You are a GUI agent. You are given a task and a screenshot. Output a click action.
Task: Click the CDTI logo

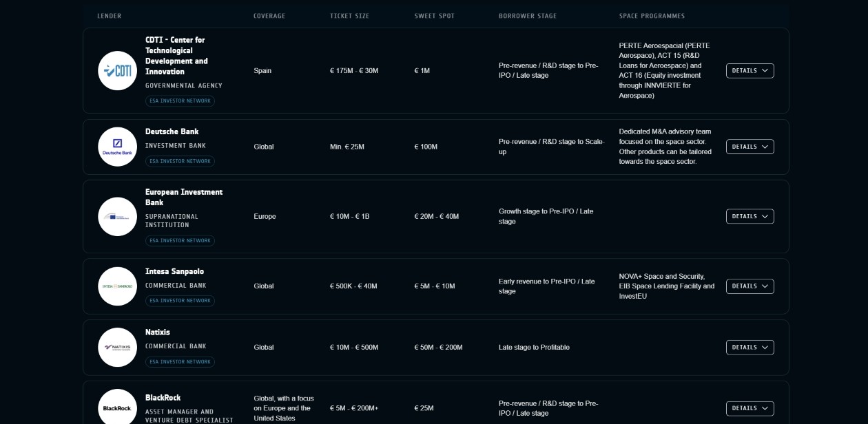(117, 70)
